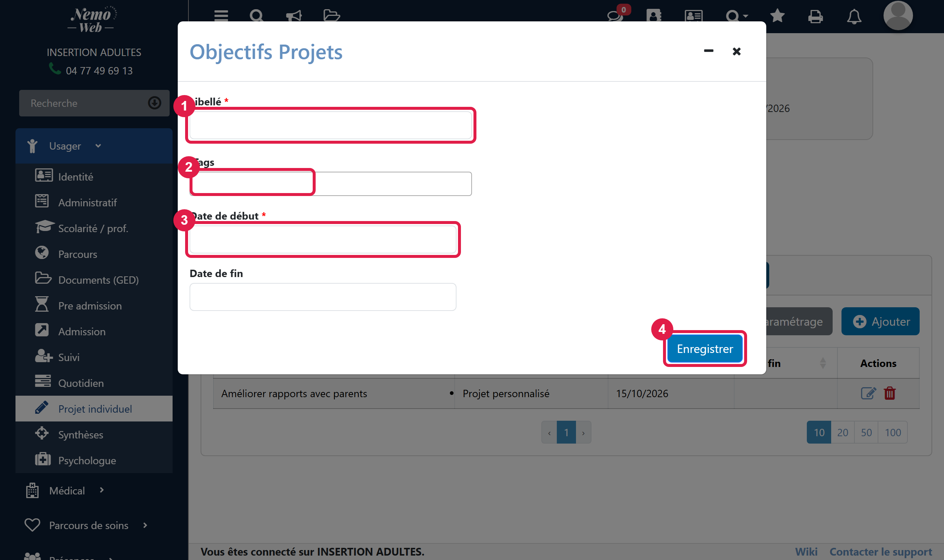Click the Date de fin field
The height and width of the screenshot is (560, 944).
[323, 297]
